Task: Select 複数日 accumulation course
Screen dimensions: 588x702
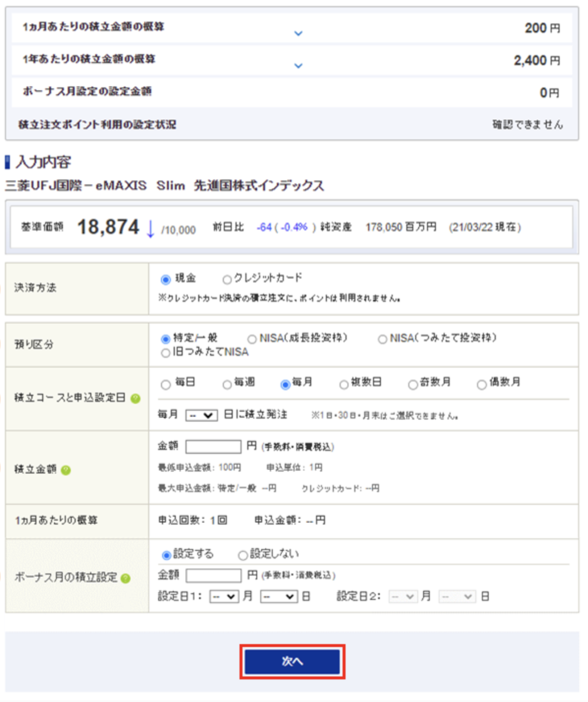Action: (x=344, y=384)
